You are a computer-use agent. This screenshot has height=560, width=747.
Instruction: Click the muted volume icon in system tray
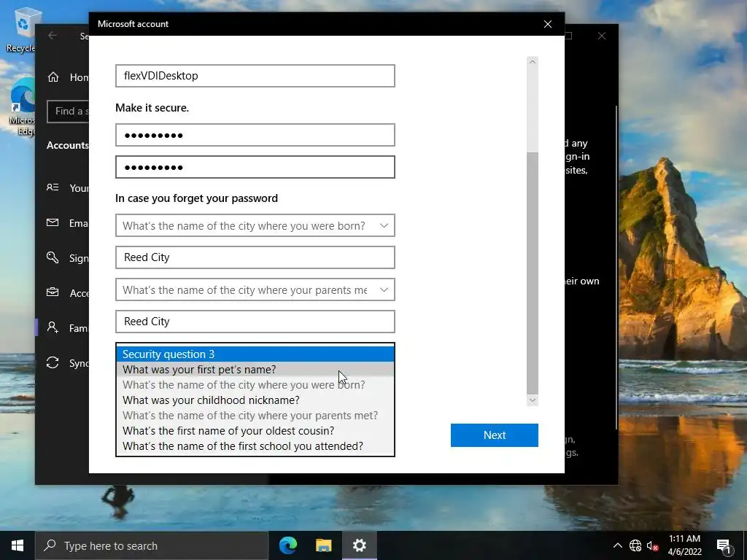click(x=652, y=545)
